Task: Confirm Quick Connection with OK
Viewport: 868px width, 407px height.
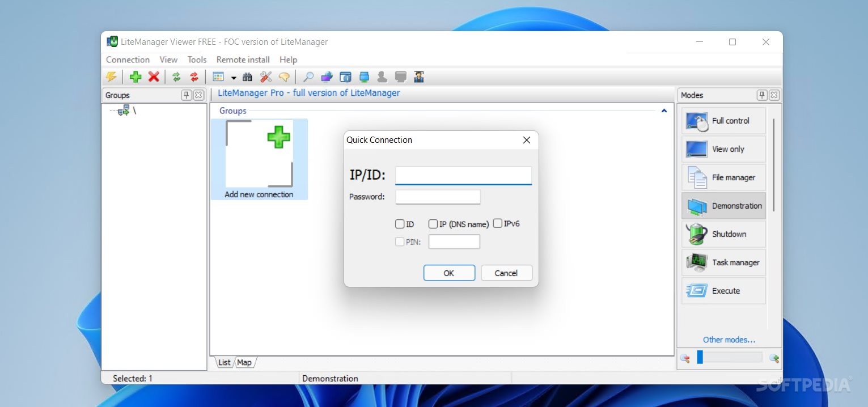Action: pos(449,273)
